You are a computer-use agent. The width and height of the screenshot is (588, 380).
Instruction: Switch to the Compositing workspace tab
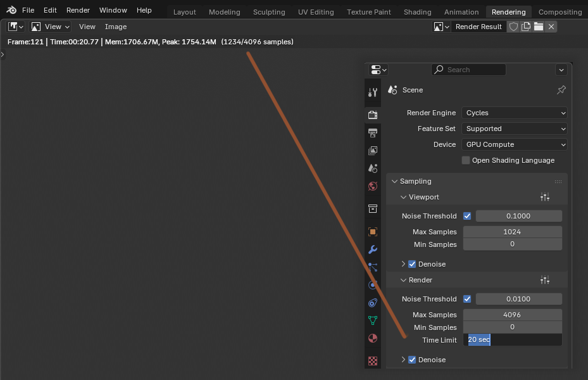560,12
